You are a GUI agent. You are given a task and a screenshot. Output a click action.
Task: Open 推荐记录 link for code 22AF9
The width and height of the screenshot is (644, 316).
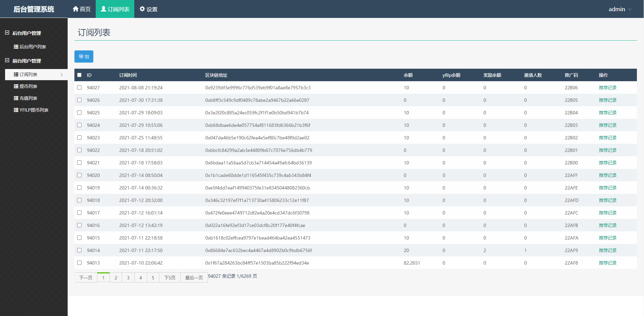tap(607, 250)
